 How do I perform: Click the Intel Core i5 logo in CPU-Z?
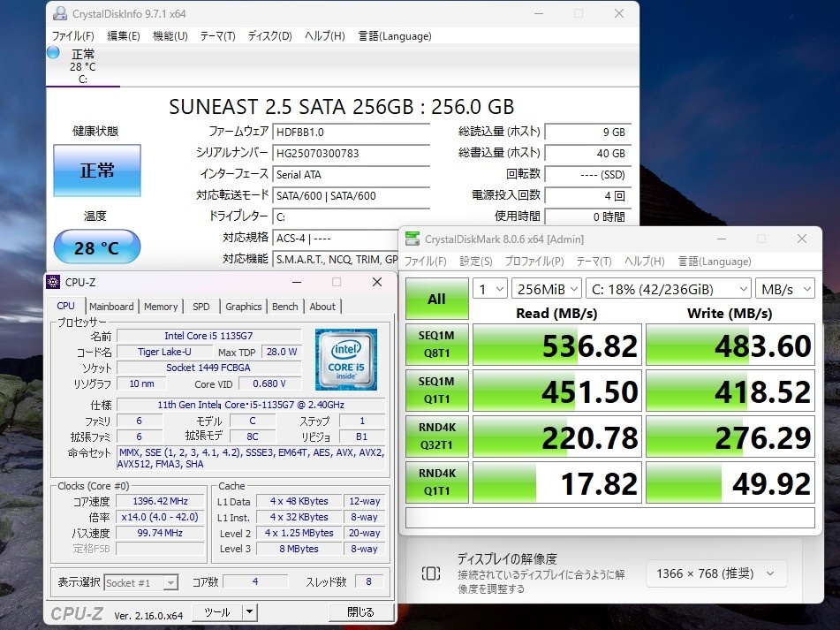(345, 357)
